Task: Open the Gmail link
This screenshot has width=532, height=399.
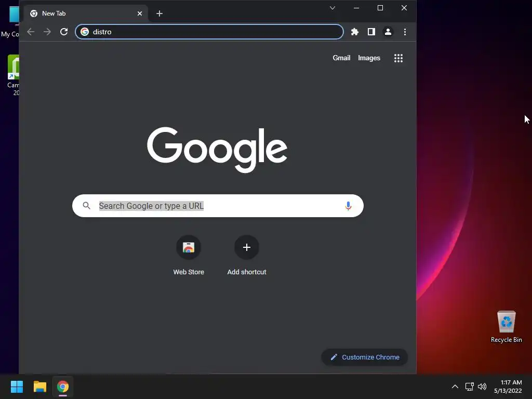Action: point(341,58)
